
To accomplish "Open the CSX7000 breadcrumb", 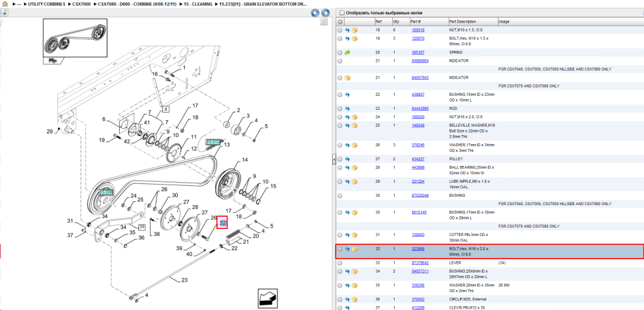I will pos(81,4).
